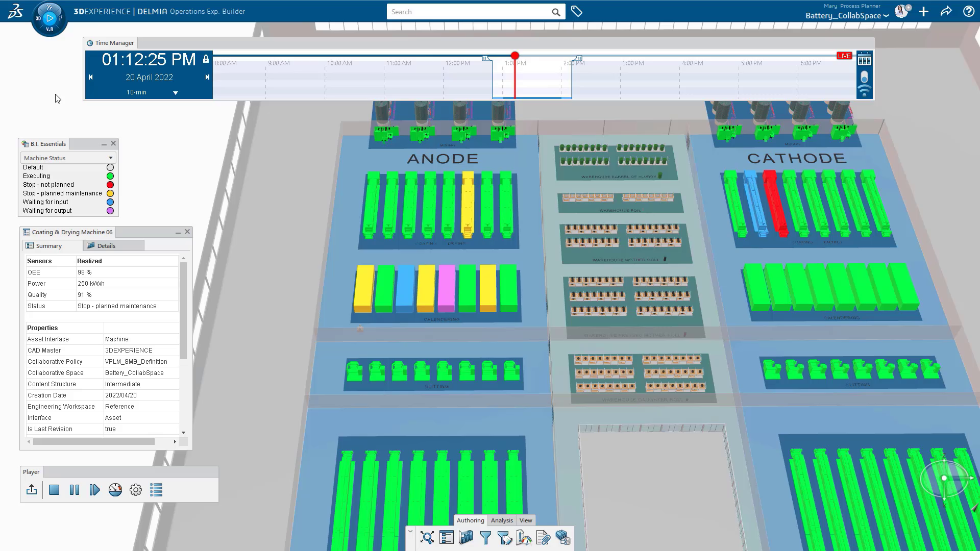This screenshot has height=551, width=980.
Task: Open the user profile avatar
Action: pos(902,11)
